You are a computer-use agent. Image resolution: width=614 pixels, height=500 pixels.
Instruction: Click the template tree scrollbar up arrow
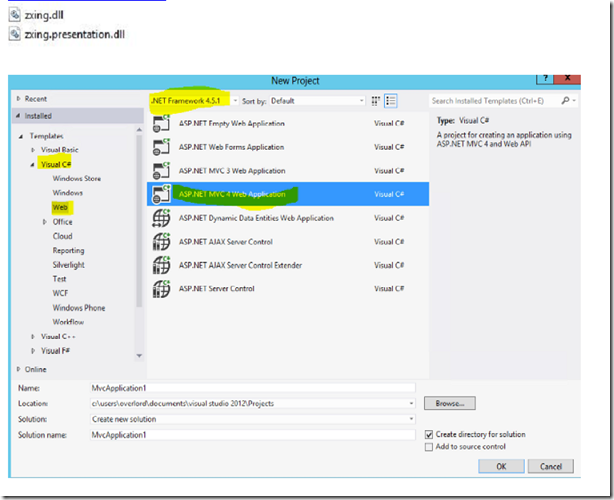pos(139,130)
